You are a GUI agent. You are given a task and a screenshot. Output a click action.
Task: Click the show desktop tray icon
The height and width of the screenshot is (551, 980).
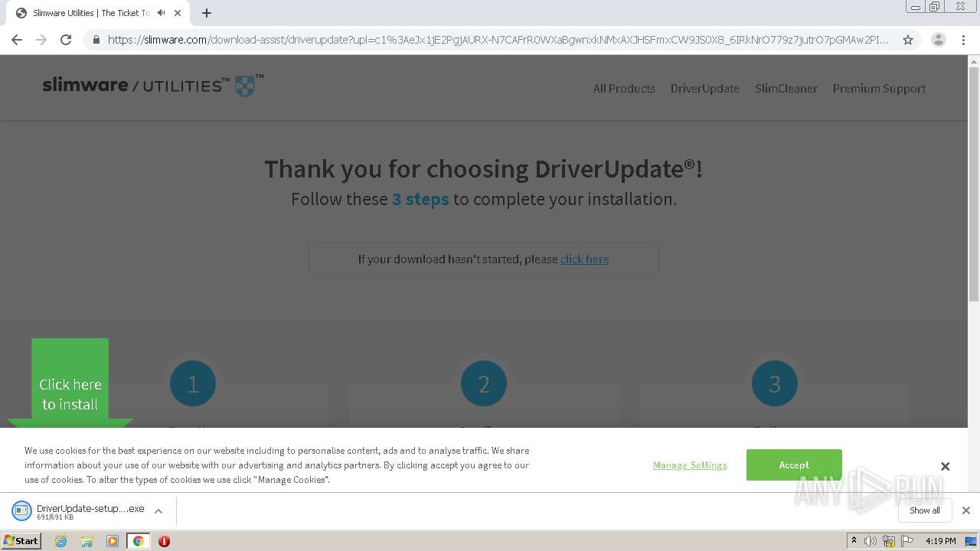(971, 541)
